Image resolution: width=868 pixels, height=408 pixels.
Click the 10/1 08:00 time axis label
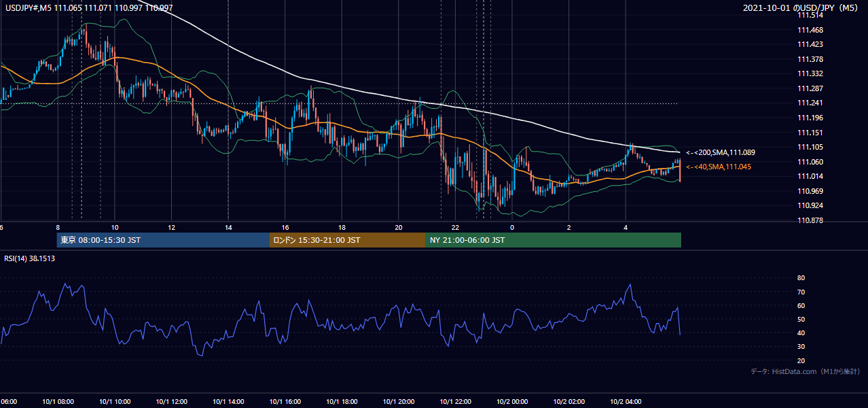58,402
